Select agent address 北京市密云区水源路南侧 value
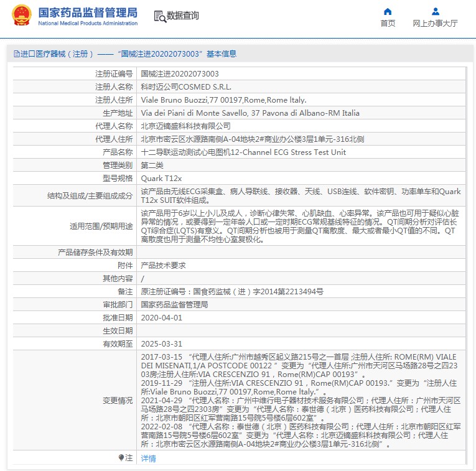 coord(253,139)
